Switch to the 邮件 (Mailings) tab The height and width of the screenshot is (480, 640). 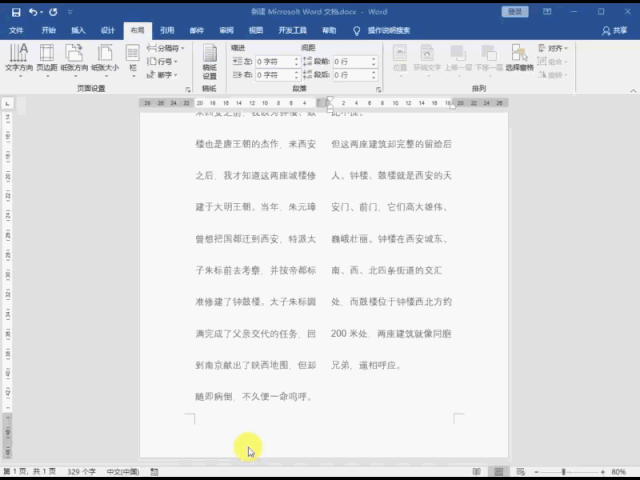click(x=197, y=30)
